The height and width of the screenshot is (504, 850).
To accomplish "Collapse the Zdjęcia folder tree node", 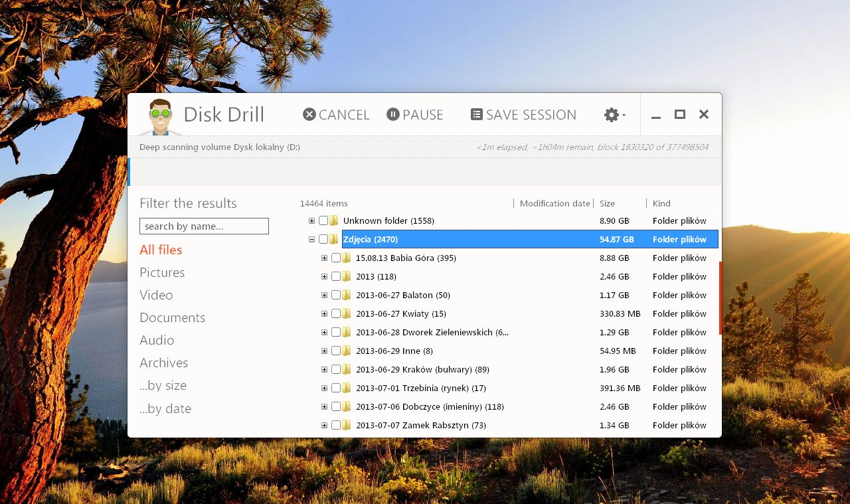I will tap(311, 239).
